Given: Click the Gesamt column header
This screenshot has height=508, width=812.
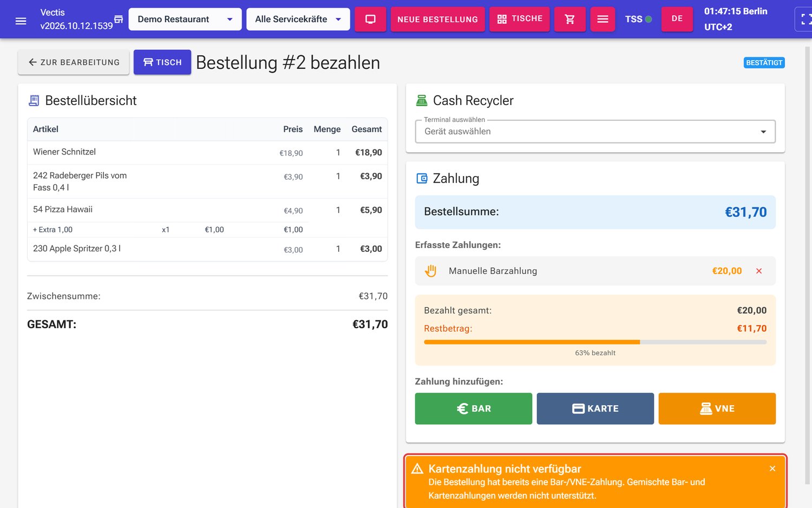Looking at the screenshot, I should point(366,129).
